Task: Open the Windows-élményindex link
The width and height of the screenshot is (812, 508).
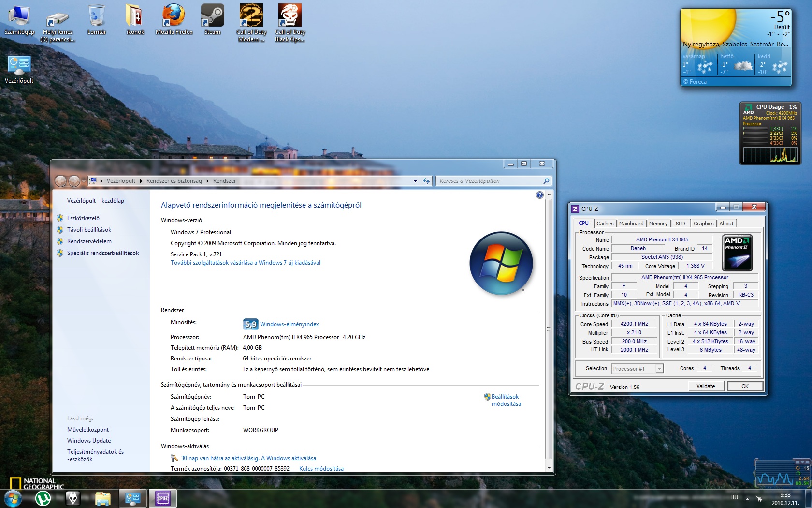Action: pos(289,324)
